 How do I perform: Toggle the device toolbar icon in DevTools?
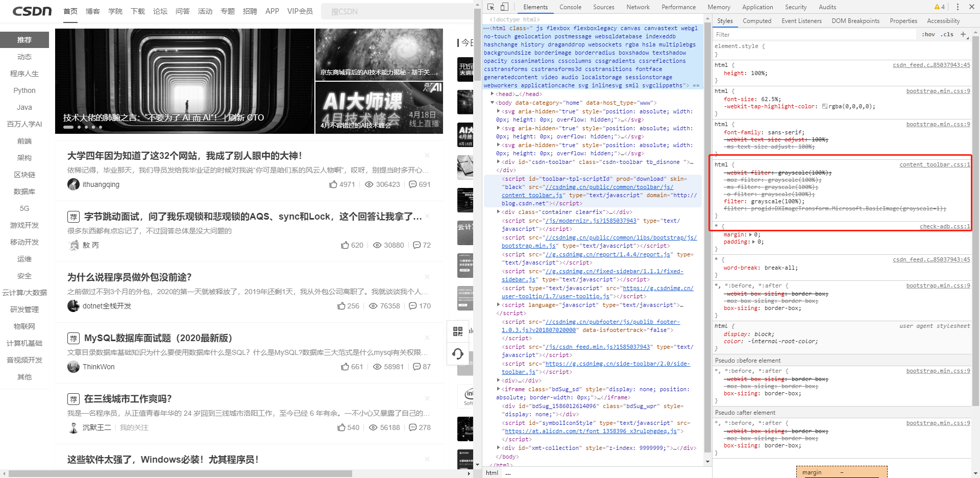504,7
